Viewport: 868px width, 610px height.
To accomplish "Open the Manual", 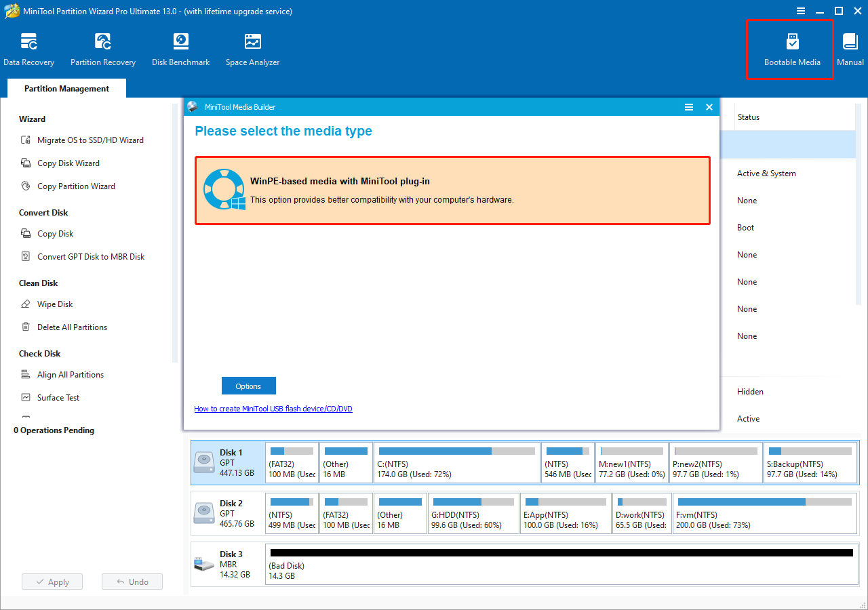I will tap(850, 47).
